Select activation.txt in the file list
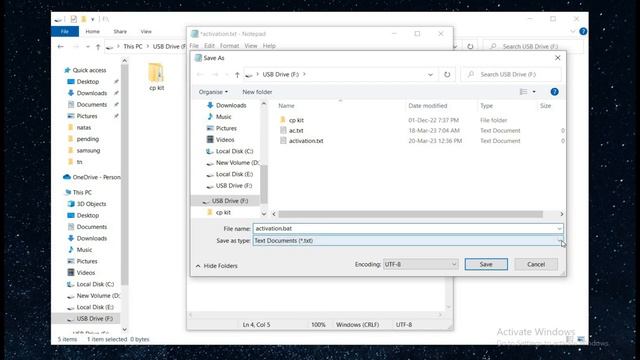640x360 pixels. click(306, 141)
